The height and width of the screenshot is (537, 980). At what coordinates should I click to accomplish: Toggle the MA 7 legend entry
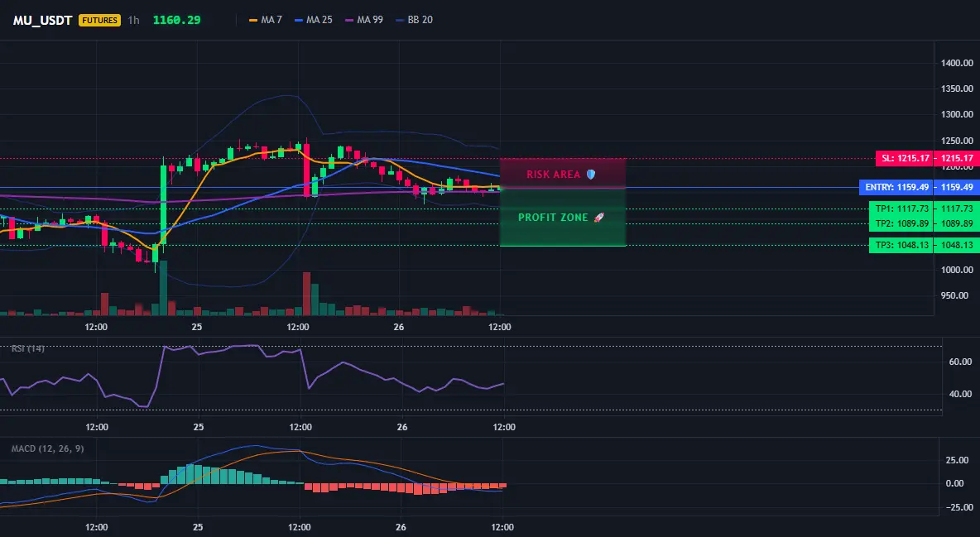(266, 20)
